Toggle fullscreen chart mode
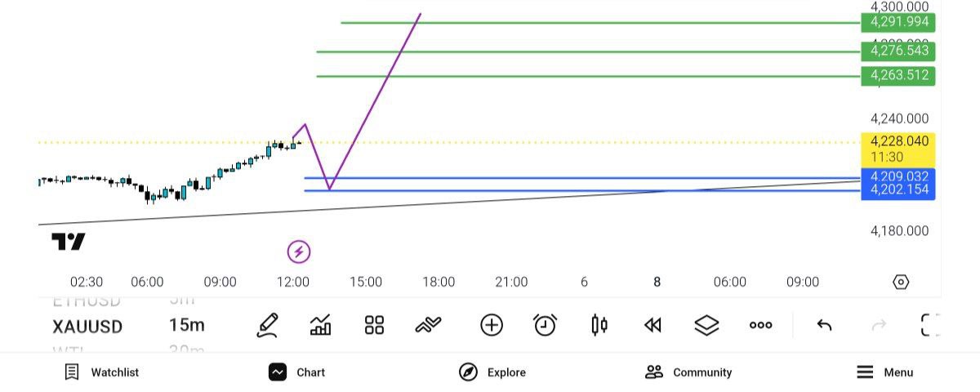The image size is (980, 392). pyautogui.click(x=930, y=325)
